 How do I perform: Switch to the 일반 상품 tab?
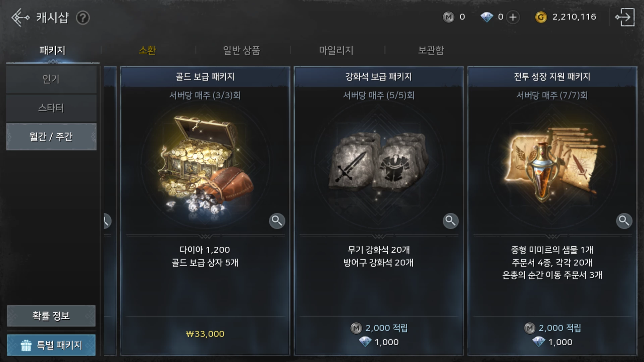[x=241, y=50]
